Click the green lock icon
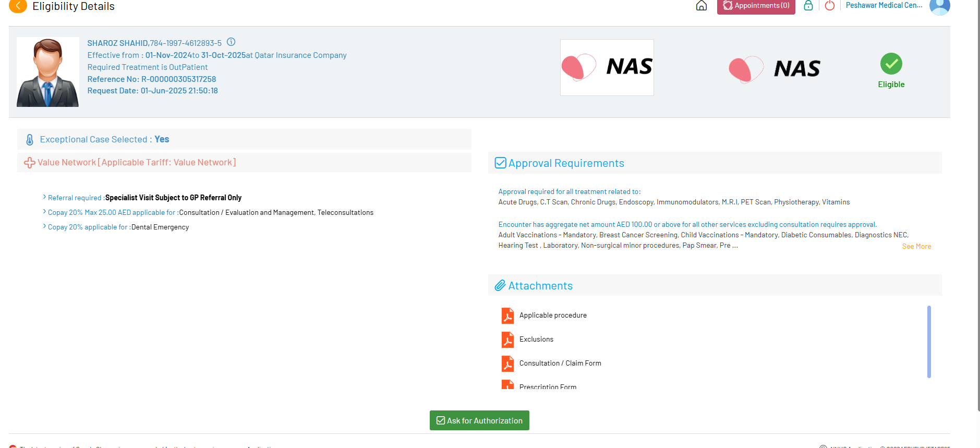This screenshot has width=980, height=448. coord(808,6)
